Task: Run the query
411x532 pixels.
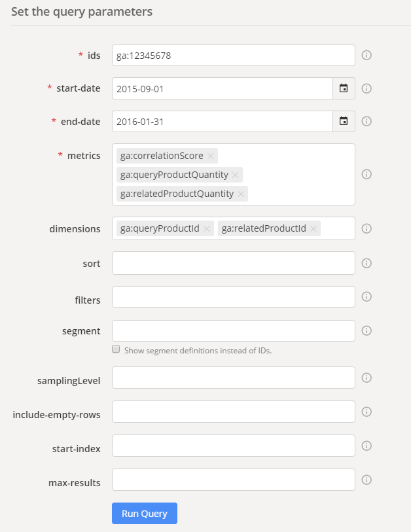Action: [145, 513]
